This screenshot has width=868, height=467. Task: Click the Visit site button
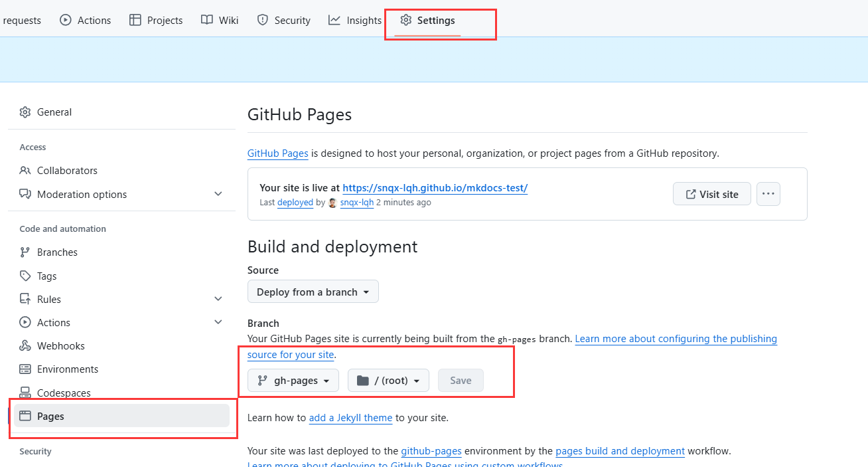pyautogui.click(x=711, y=194)
